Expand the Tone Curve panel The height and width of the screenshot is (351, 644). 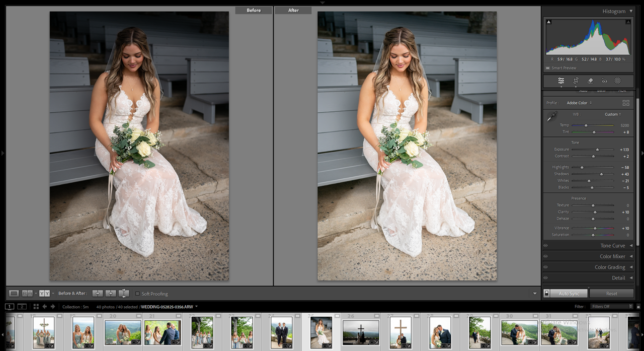pyautogui.click(x=631, y=246)
